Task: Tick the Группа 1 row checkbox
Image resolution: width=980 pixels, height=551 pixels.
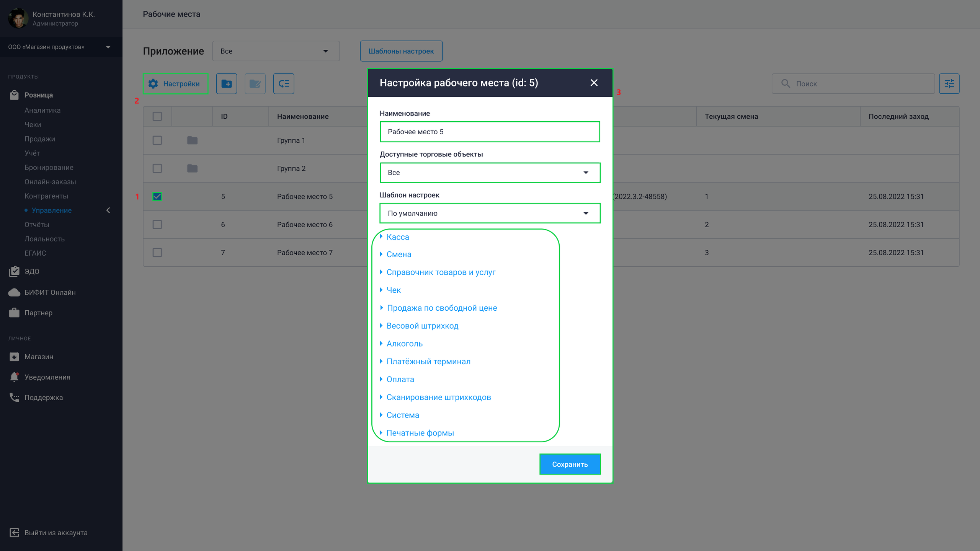Action: point(157,140)
